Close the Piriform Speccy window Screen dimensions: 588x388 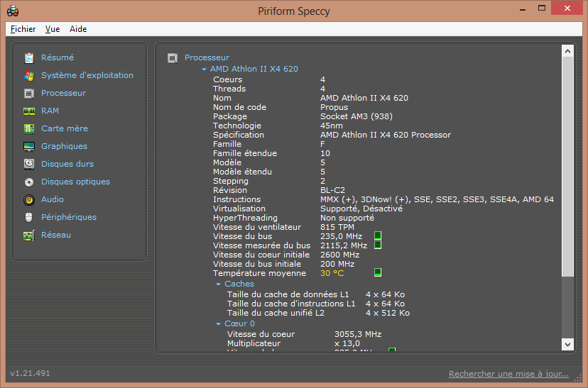point(567,9)
